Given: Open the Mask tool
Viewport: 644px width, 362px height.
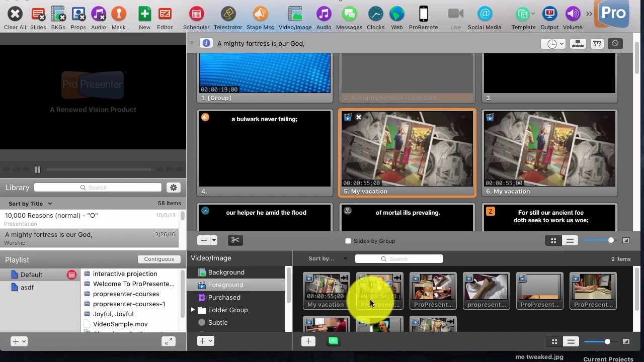Looking at the screenshot, I should pyautogui.click(x=119, y=18).
